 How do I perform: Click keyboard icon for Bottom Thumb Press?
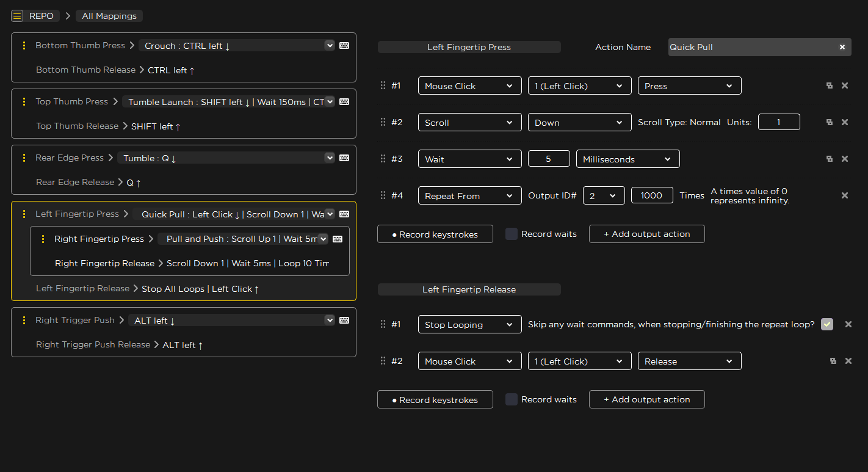pyautogui.click(x=344, y=45)
